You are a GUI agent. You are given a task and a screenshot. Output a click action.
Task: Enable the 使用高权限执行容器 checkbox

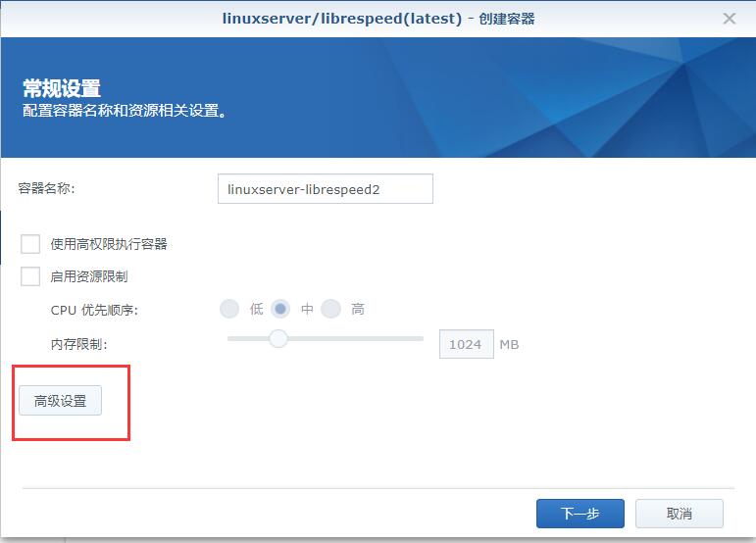30,244
